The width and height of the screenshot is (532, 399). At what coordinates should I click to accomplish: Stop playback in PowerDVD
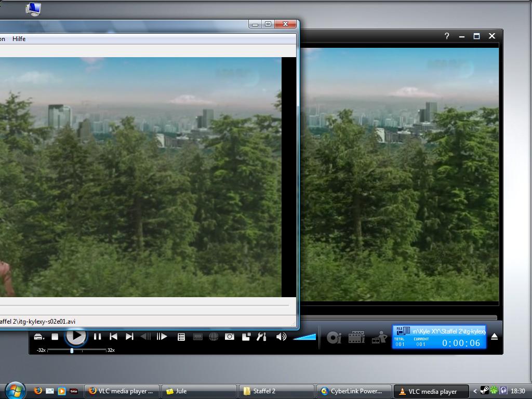pyautogui.click(x=55, y=337)
